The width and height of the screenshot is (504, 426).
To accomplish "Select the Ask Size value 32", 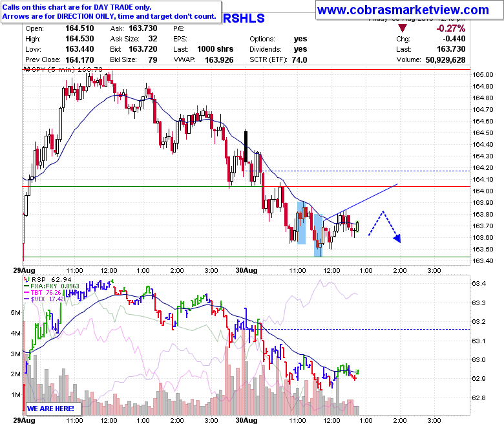I will [152, 39].
